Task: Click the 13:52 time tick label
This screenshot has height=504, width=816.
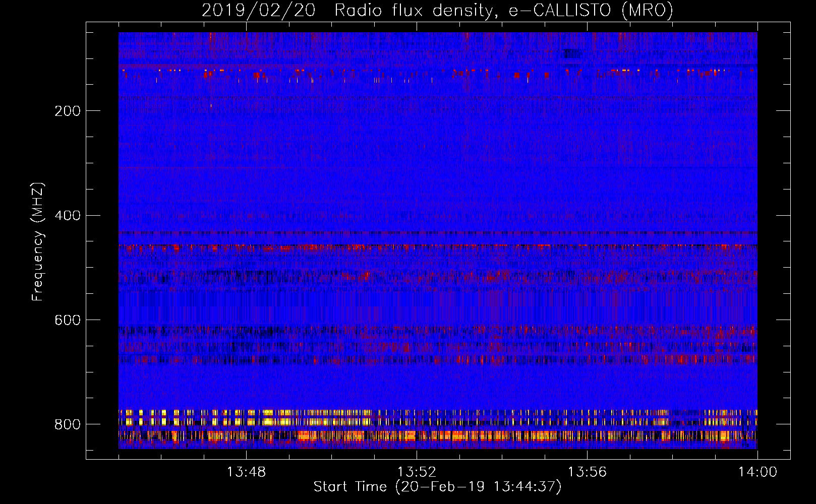Action: 417,472
